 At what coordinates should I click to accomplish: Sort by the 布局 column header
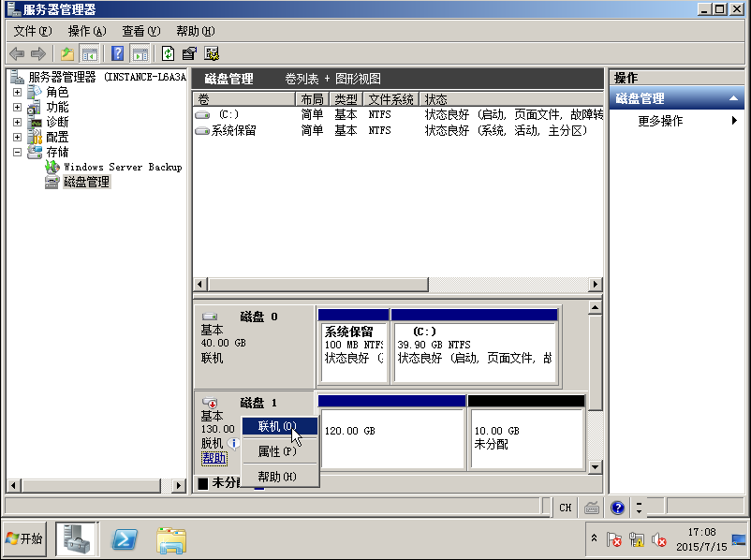pyautogui.click(x=312, y=99)
